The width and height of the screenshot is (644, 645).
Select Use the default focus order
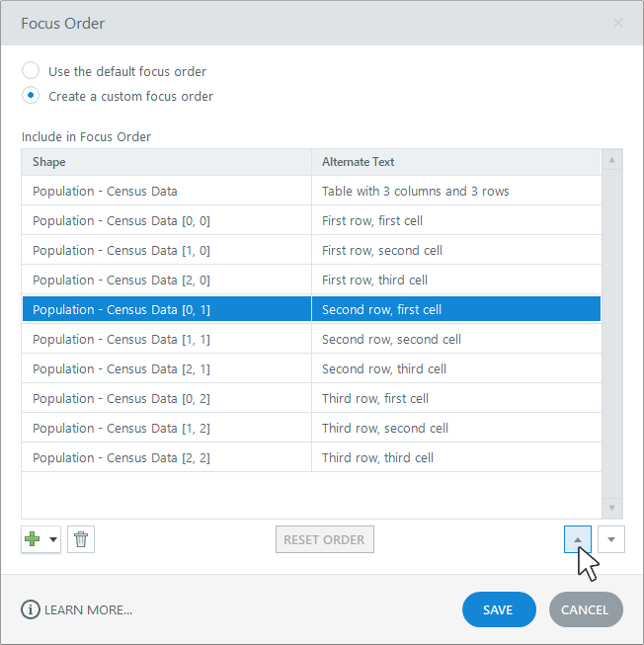click(x=32, y=71)
